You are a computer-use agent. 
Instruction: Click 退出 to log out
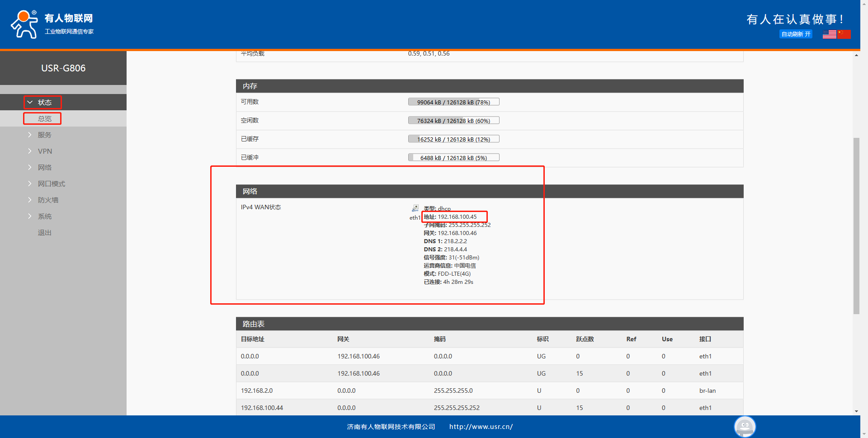[x=44, y=233]
